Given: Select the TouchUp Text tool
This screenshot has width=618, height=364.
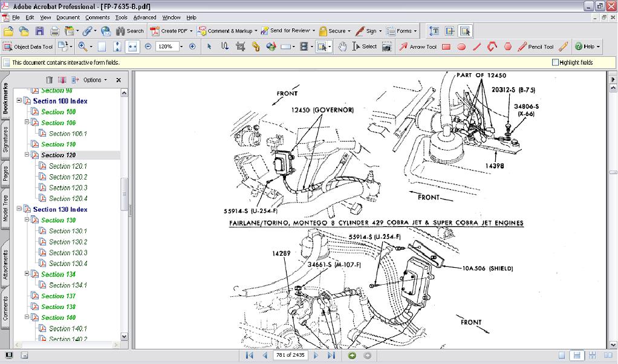Looking at the screenshot, I should (x=434, y=31).
